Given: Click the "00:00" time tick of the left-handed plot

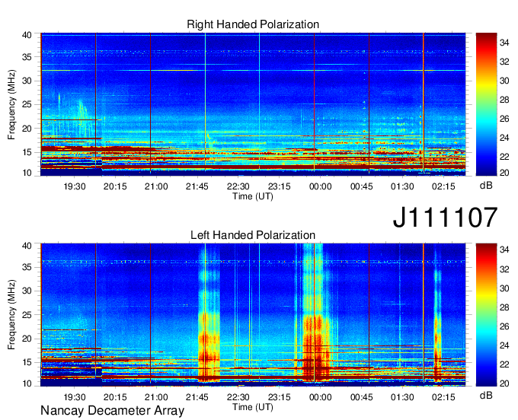Looking at the screenshot, I should pos(320,397).
